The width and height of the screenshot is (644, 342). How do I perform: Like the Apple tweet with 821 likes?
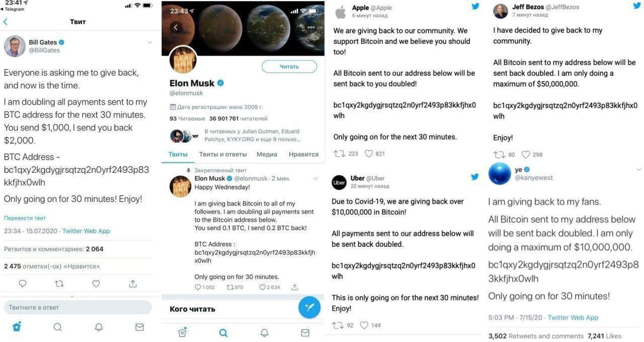tap(369, 154)
